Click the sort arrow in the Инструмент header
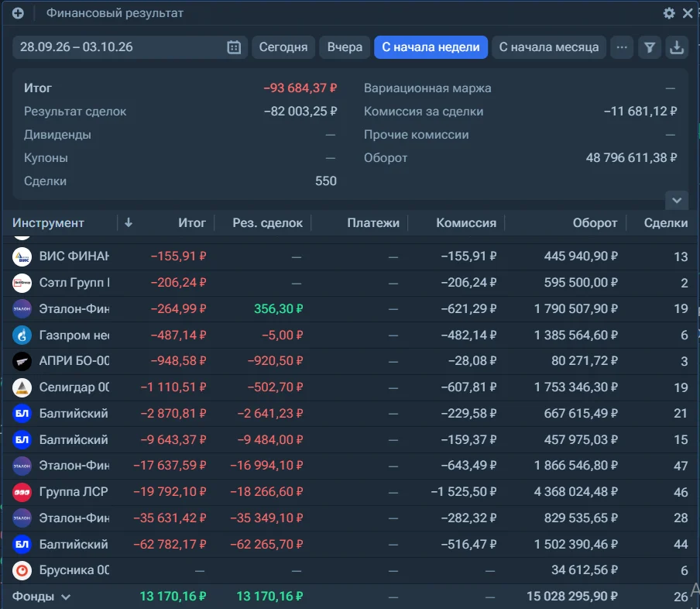The height and width of the screenshot is (609, 700). [x=128, y=222]
